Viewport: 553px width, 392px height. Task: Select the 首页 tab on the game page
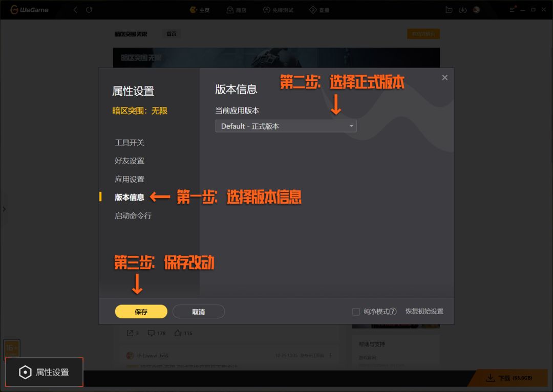172,34
